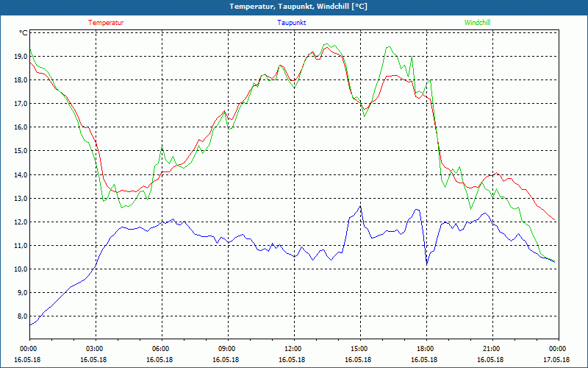
Task: Click the 21:00 time axis label
Action: (492, 349)
